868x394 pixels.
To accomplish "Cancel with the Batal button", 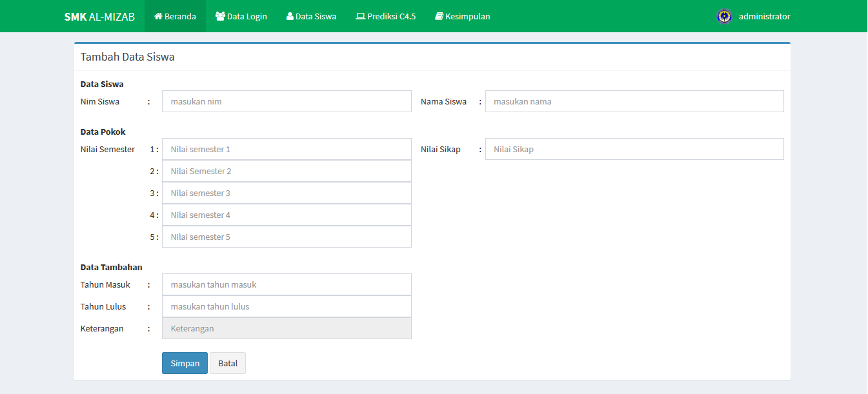I will [228, 363].
